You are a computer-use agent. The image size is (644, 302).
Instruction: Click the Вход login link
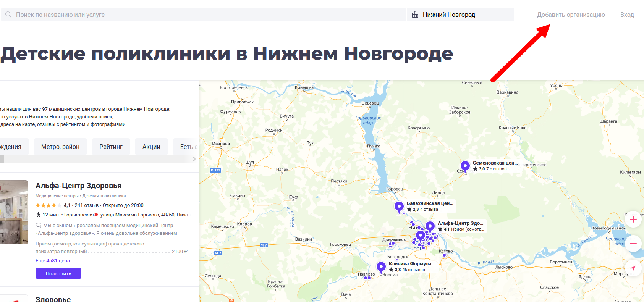point(627,15)
